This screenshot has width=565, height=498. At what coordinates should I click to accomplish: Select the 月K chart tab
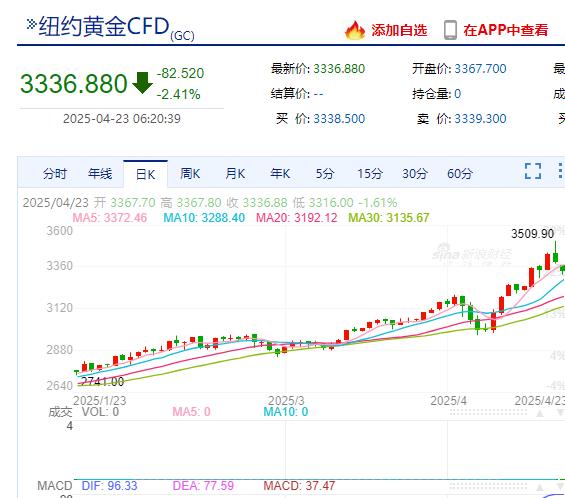(x=235, y=174)
